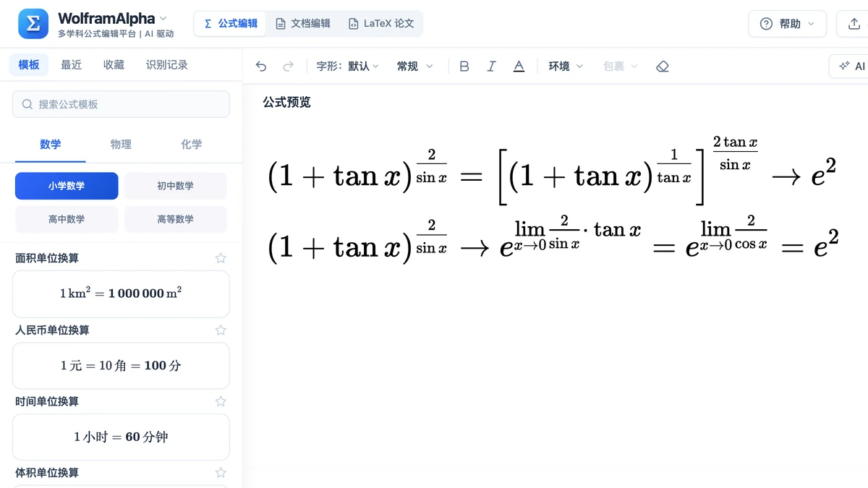
Task: Click the WolframAlpha sigma logo icon
Action: [33, 24]
